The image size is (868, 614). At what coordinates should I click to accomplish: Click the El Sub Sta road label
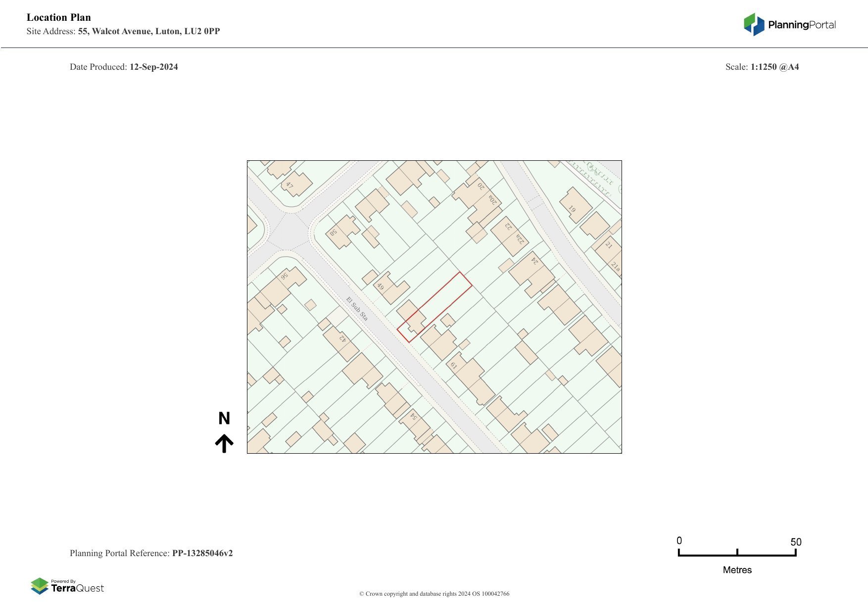click(357, 308)
